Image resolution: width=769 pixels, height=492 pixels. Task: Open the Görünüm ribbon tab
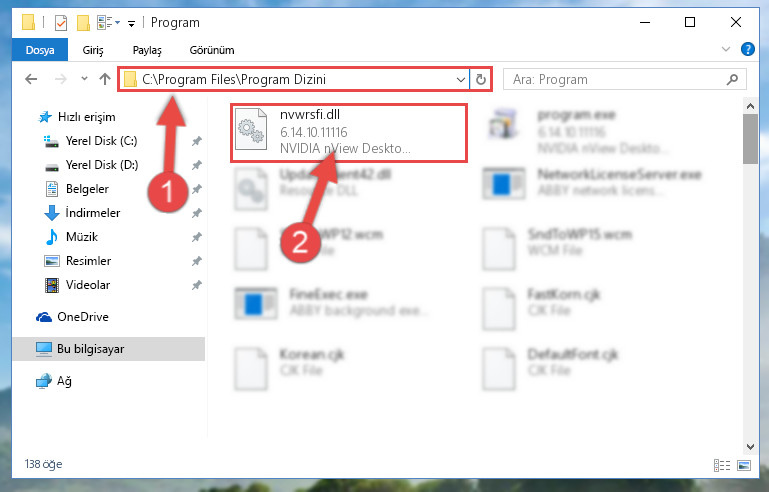pos(212,50)
